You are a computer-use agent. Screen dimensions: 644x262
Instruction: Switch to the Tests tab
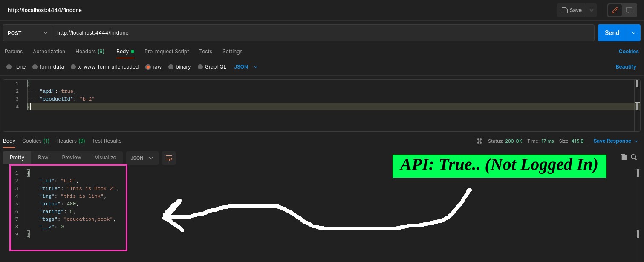click(205, 51)
